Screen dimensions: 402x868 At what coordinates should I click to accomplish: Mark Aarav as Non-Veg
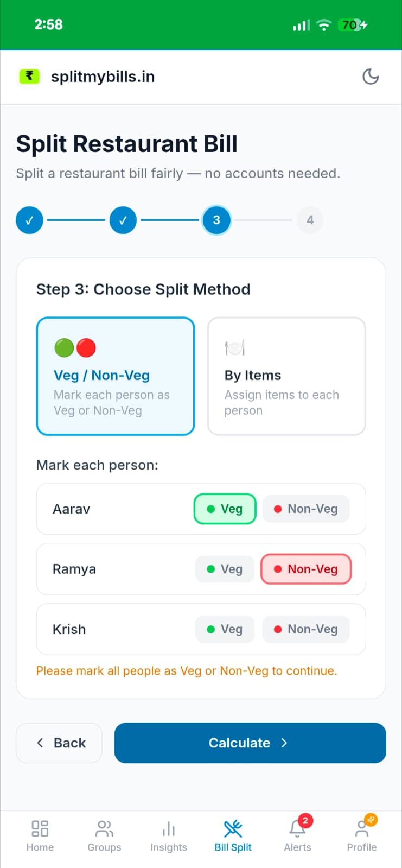305,509
